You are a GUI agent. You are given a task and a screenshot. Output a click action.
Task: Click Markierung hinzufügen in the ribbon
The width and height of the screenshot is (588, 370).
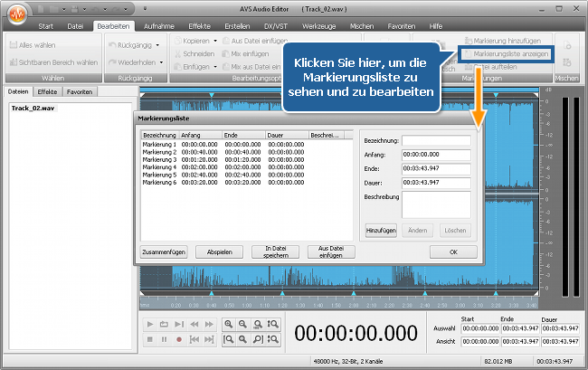505,42
